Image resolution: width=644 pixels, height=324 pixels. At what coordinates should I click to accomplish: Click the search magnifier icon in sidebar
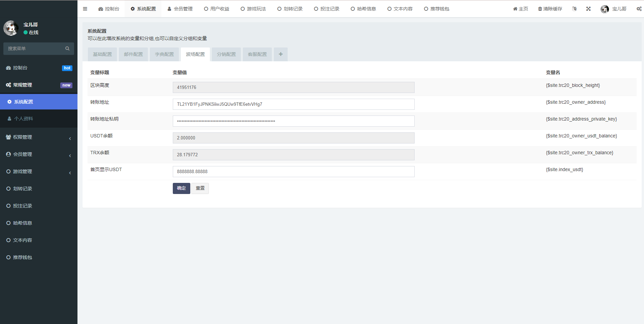point(67,48)
